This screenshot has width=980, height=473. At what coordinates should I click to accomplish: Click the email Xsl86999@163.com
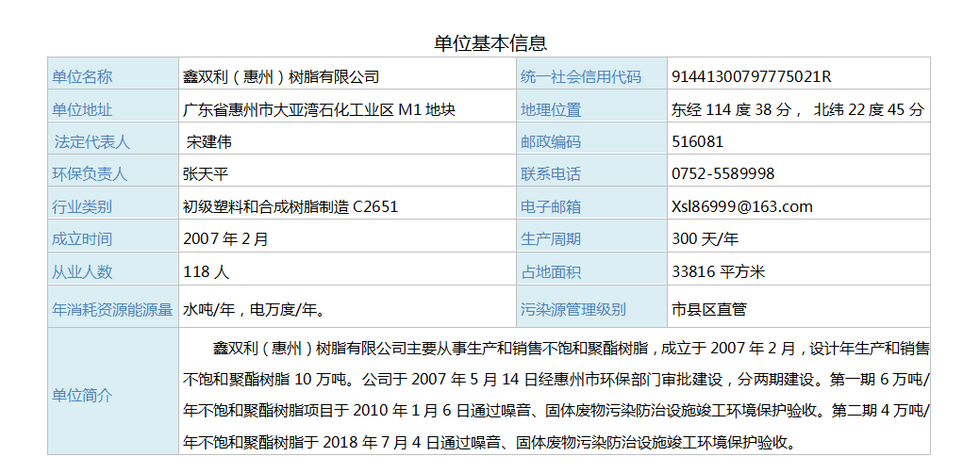pyautogui.click(x=741, y=206)
